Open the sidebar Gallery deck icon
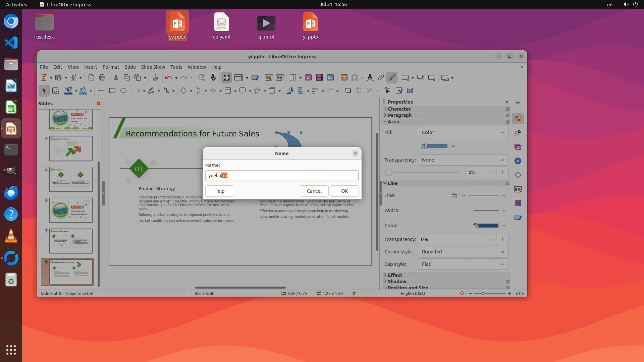Image resolution: width=644 pixels, height=362 pixels. click(x=518, y=147)
